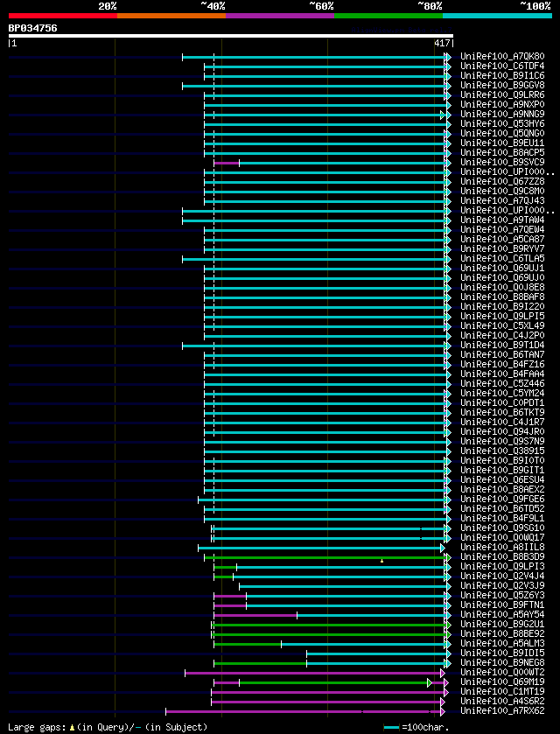This screenshot has width=560, height=734.
Task: Click the UniRef100_Q9FGE6 label
Action: pyautogui.click(x=502, y=499)
